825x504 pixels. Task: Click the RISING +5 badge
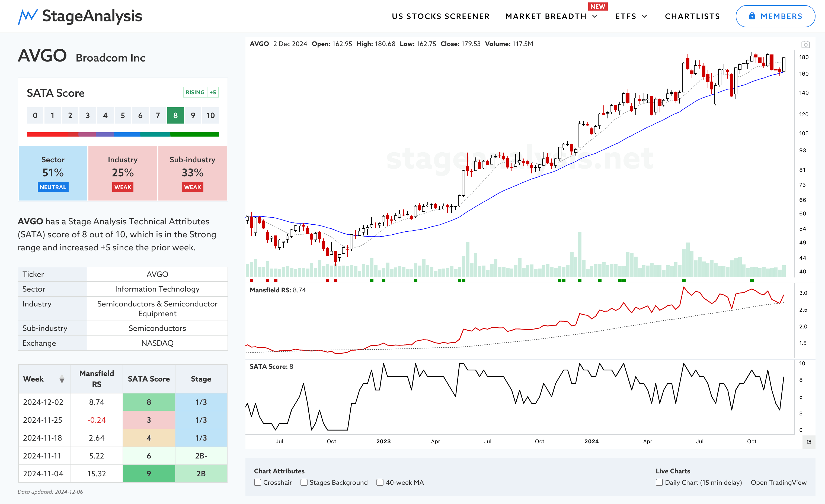click(x=201, y=92)
